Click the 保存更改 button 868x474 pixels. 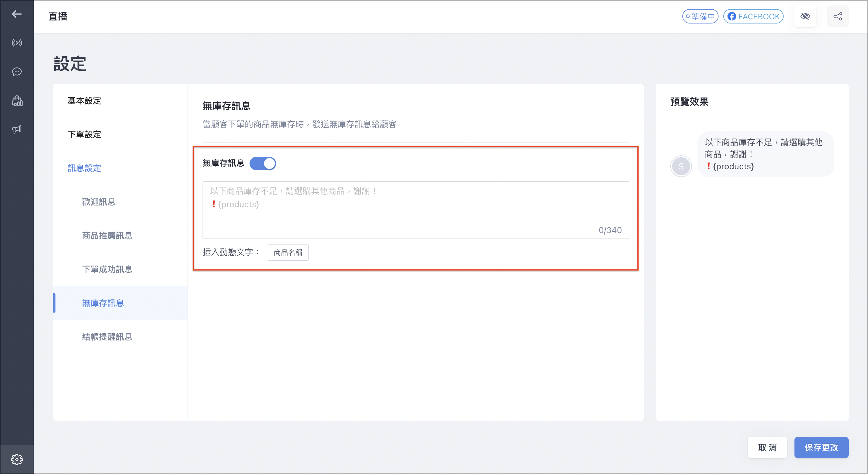point(821,447)
